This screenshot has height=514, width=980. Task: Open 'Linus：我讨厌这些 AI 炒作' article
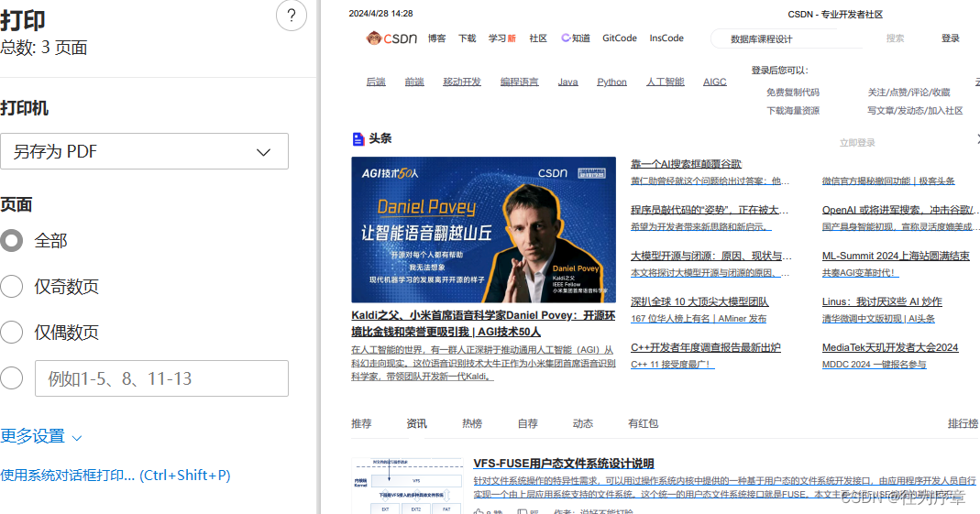882,301
